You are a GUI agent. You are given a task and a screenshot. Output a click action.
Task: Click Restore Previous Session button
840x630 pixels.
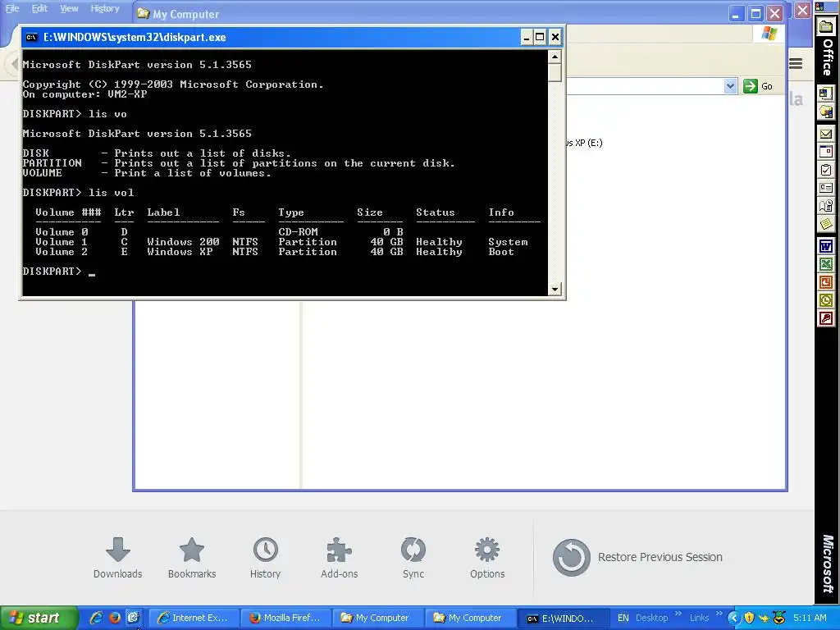click(x=637, y=557)
